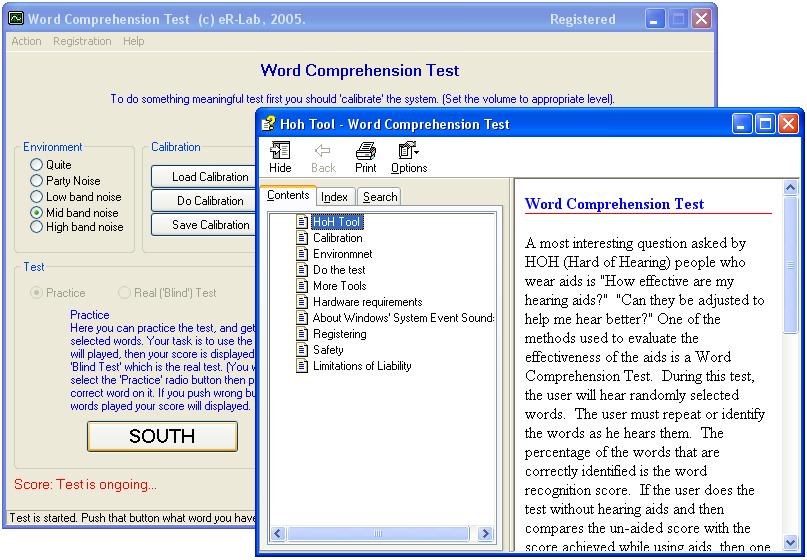
Task: Click the help text scroll-up arrow
Action: click(x=791, y=187)
